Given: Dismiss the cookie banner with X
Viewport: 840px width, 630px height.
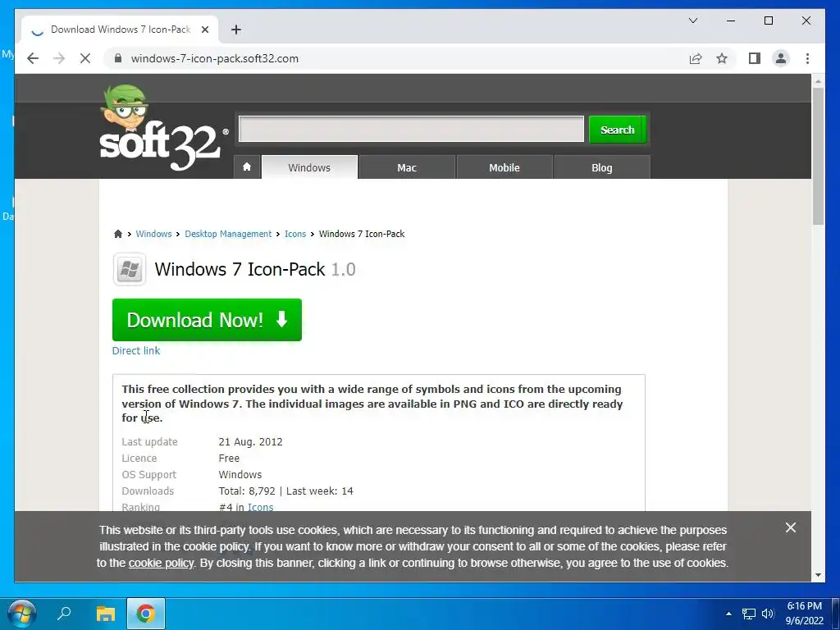Looking at the screenshot, I should coord(790,527).
